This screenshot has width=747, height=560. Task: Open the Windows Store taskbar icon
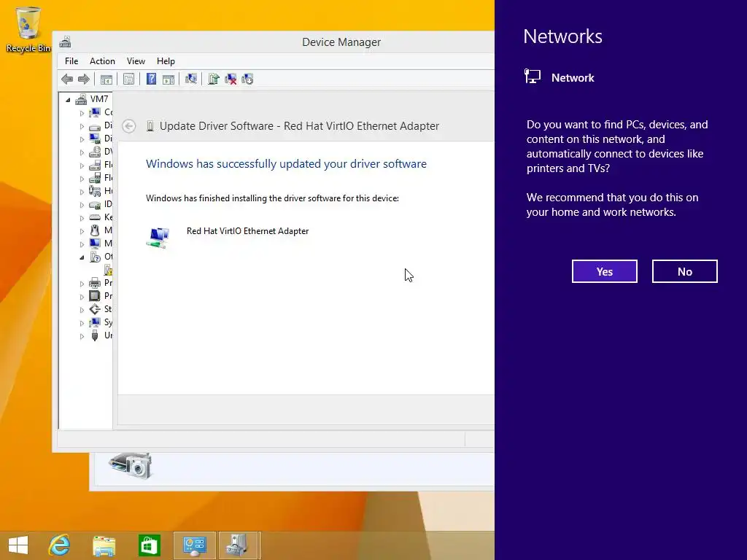[149, 545]
